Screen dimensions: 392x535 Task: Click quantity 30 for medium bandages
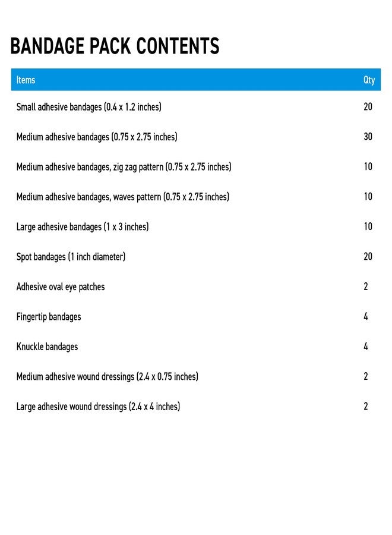click(368, 137)
